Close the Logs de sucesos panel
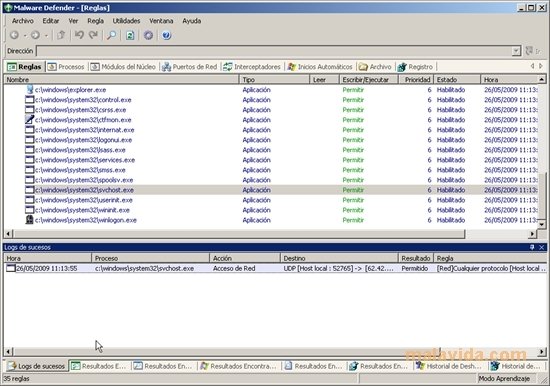 point(542,247)
